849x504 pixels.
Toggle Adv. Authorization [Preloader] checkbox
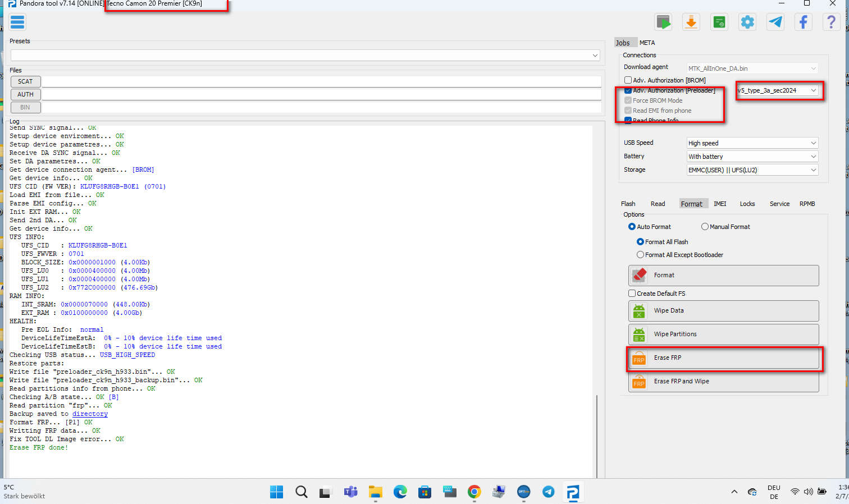(628, 90)
